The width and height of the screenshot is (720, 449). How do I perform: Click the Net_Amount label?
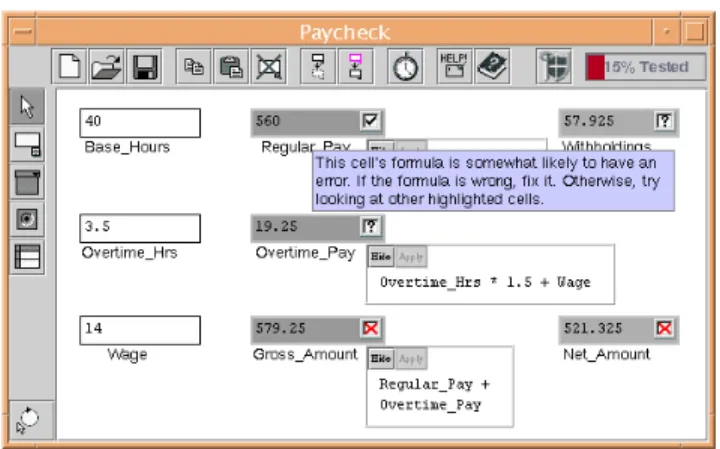point(607,354)
